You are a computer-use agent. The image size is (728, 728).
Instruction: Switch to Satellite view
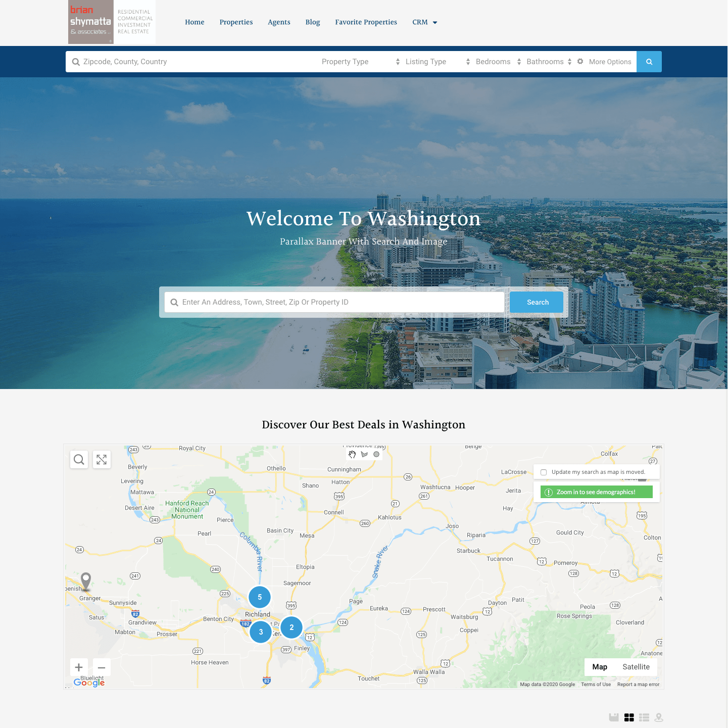(636, 667)
